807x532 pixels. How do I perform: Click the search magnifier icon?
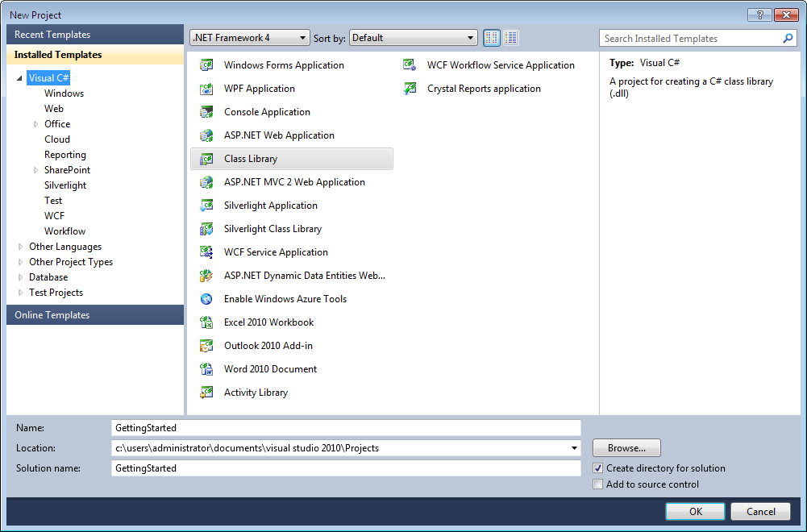pos(788,38)
